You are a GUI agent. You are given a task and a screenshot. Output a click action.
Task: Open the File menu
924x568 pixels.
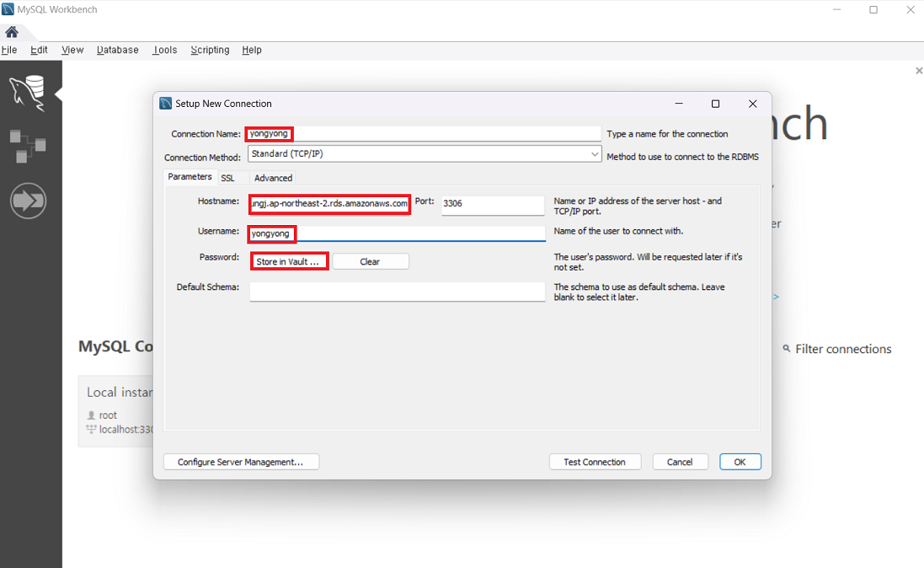click(8, 50)
